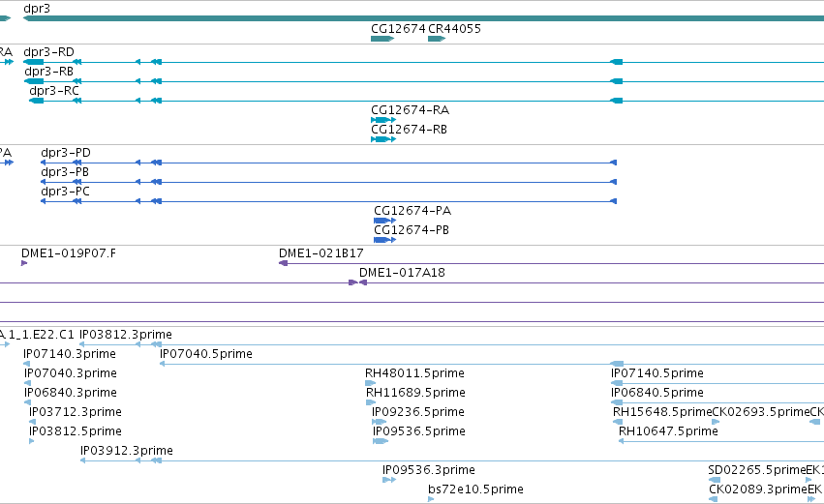The height and width of the screenshot is (504, 824).
Task: Open transcript CG12674-RA
Action: pyautogui.click(x=410, y=110)
